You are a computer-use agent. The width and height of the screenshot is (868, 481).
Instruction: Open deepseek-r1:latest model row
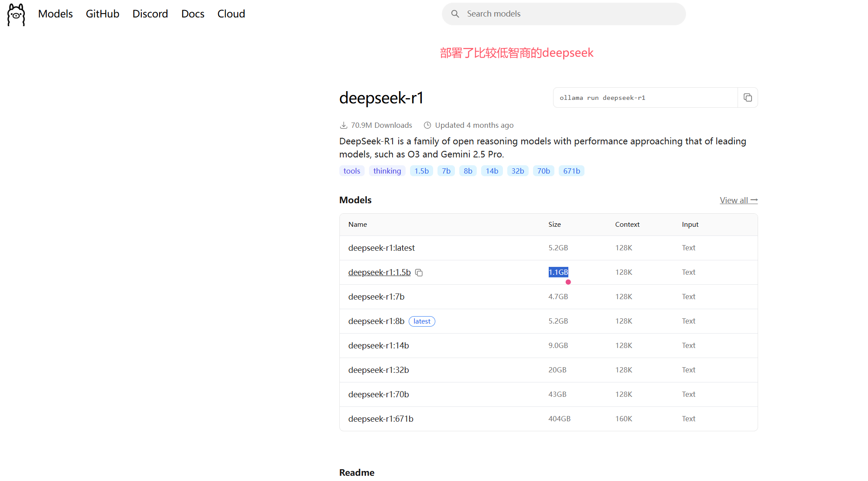pyautogui.click(x=381, y=248)
